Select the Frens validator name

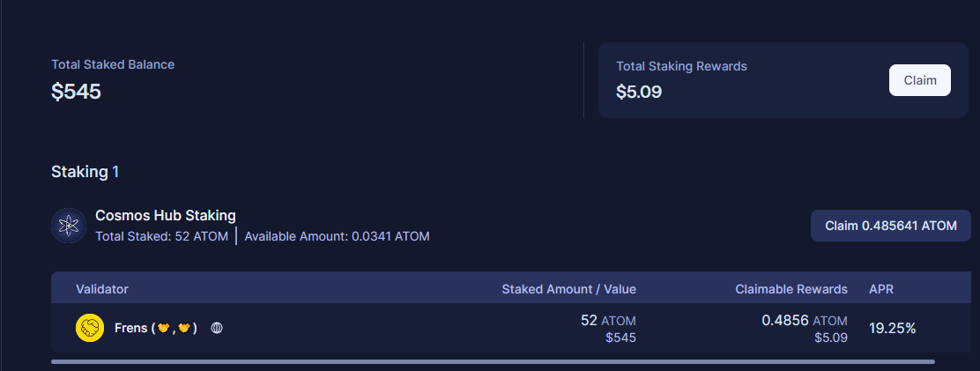pos(156,328)
